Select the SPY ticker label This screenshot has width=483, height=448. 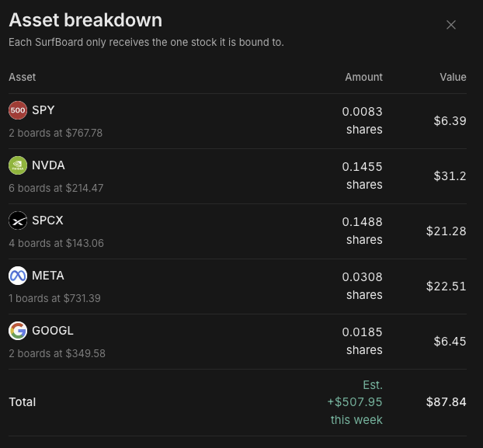coord(43,110)
